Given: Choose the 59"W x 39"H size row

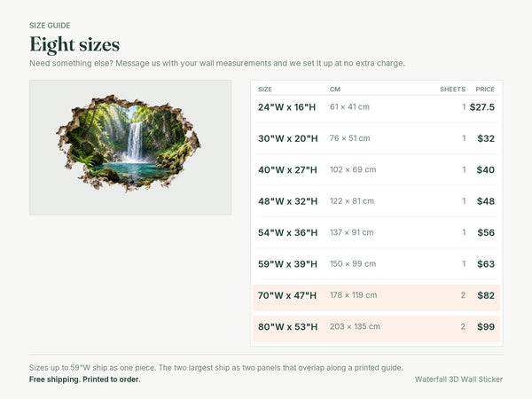Looking at the screenshot, I should point(376,264).
